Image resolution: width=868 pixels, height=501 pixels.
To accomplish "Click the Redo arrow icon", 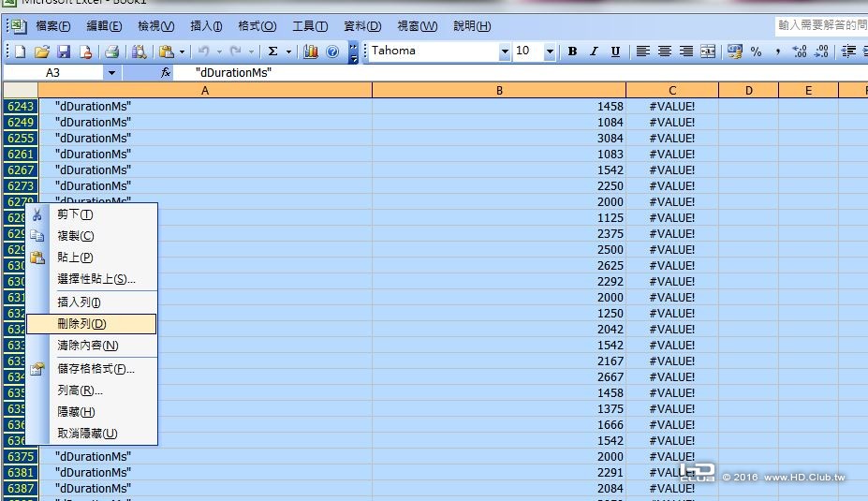I will point(236,52).
